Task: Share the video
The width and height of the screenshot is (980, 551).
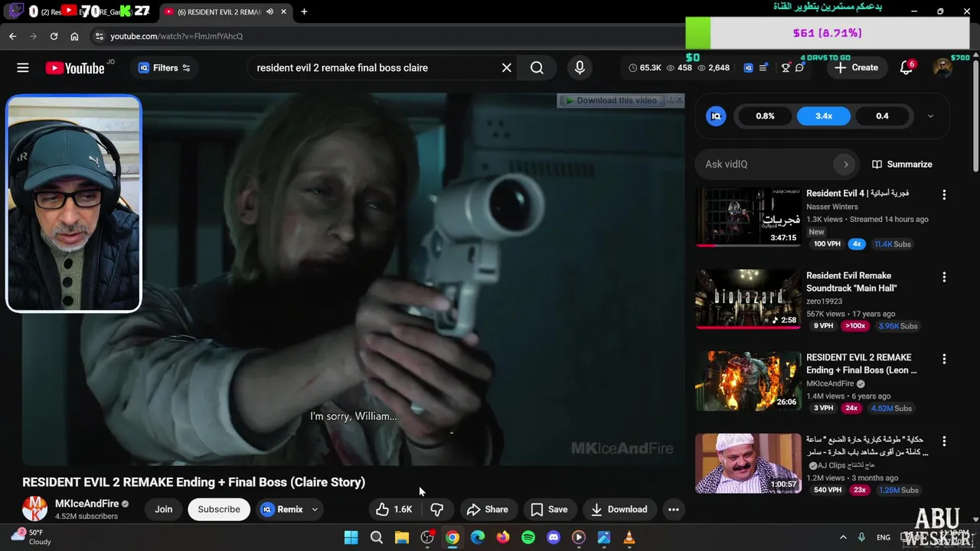Action: [x=487, y=509]
